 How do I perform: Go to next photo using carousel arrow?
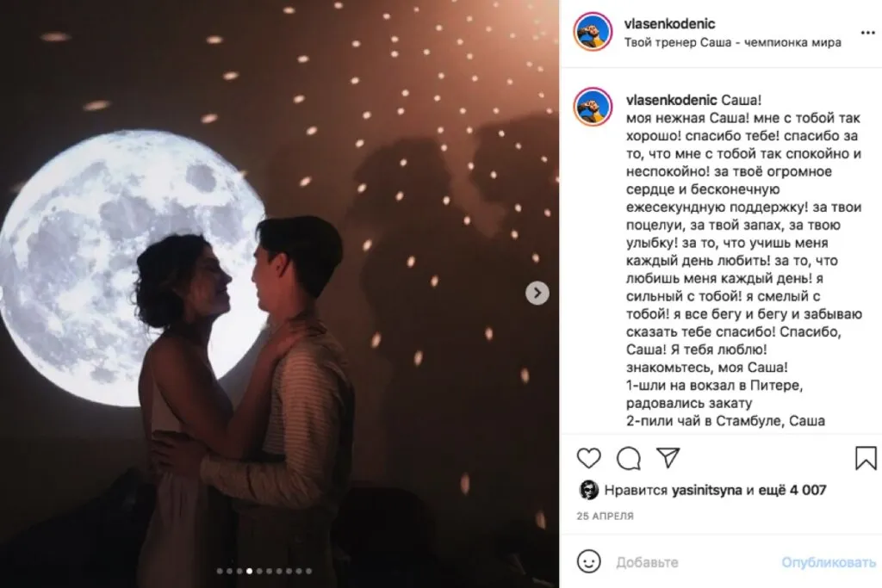[x=537, y=293]
